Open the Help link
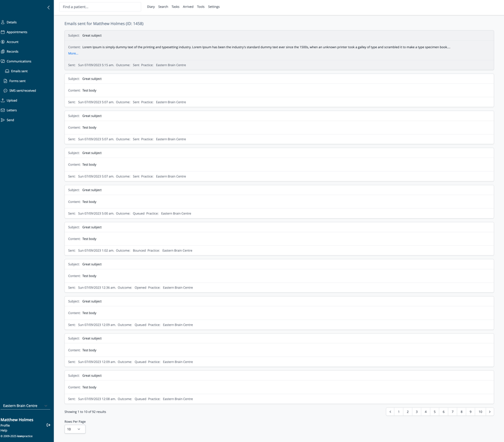Screen dimensions: 504x442 click(3, 430)
